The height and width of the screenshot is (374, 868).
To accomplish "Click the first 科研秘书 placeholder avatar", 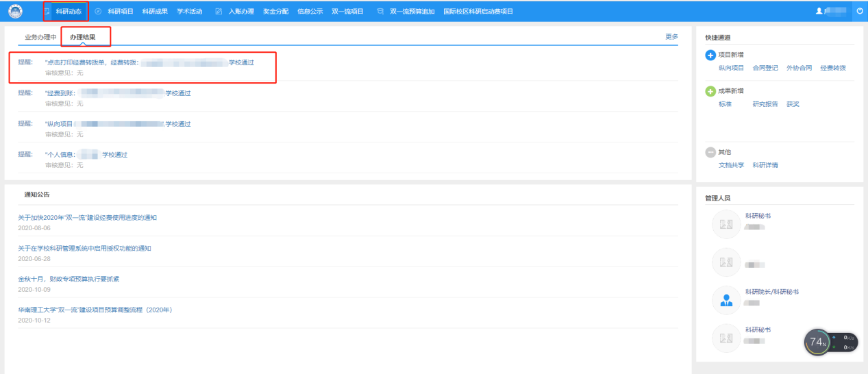I will coord(727,224).
